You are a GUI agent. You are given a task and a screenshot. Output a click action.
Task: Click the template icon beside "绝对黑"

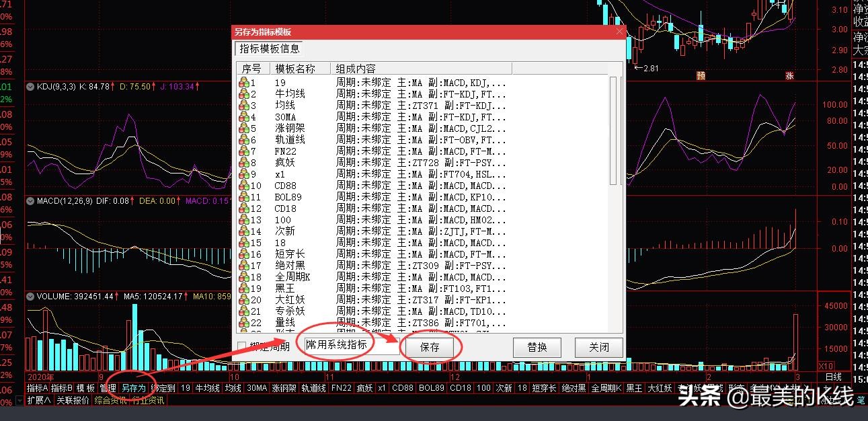pos(243,265)
